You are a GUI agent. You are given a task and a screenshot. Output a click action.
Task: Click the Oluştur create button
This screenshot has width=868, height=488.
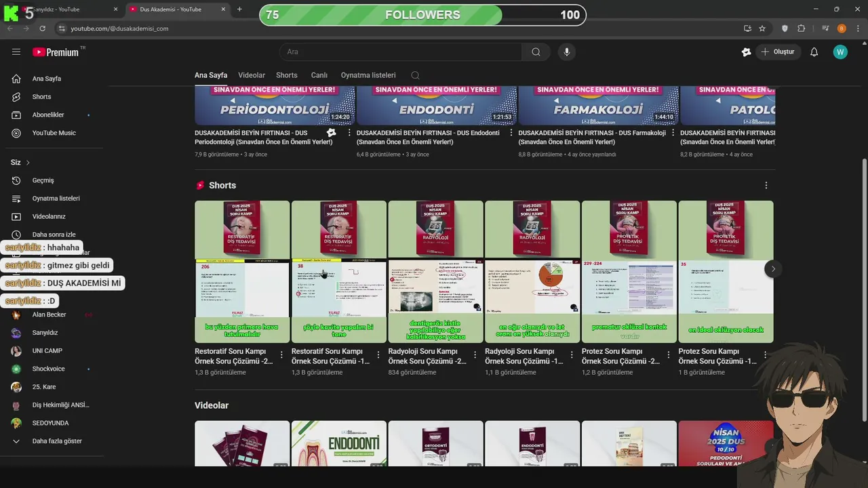[x=778, y=52]
